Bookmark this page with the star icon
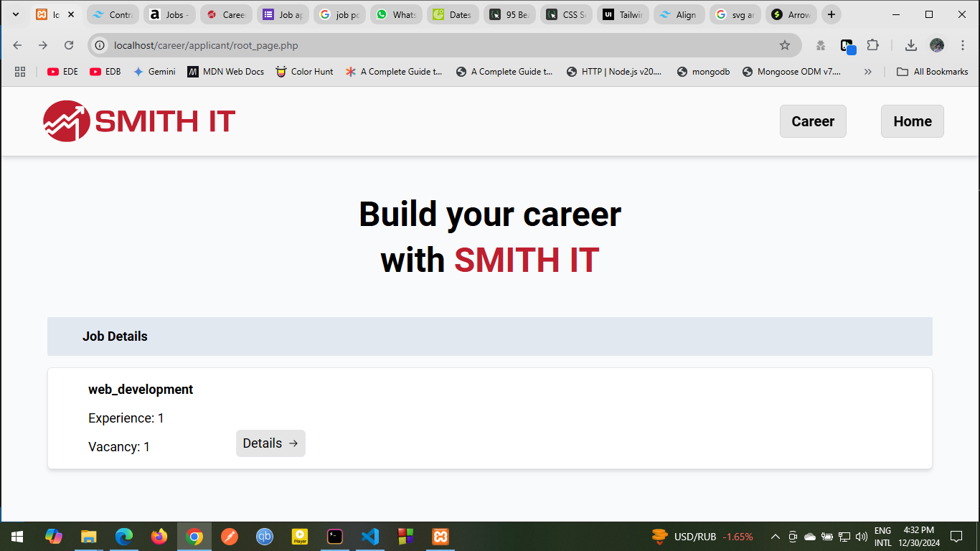980x551 pixels. click(x=785, y=45)
